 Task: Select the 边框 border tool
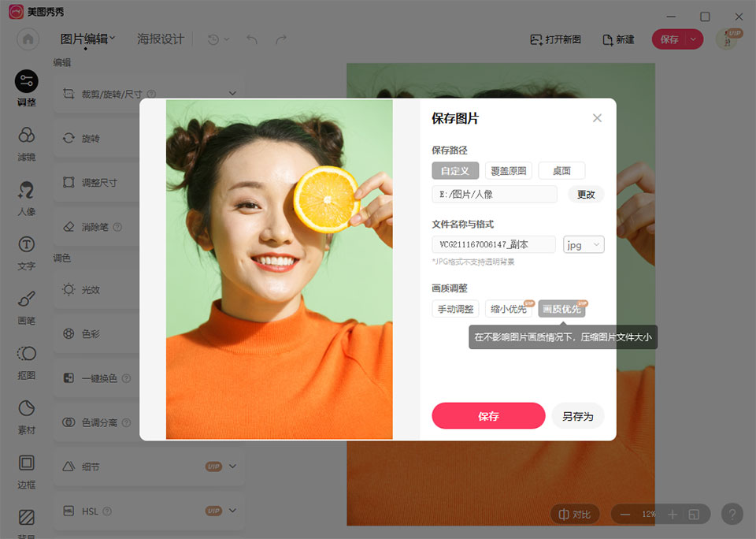[26, 470]
